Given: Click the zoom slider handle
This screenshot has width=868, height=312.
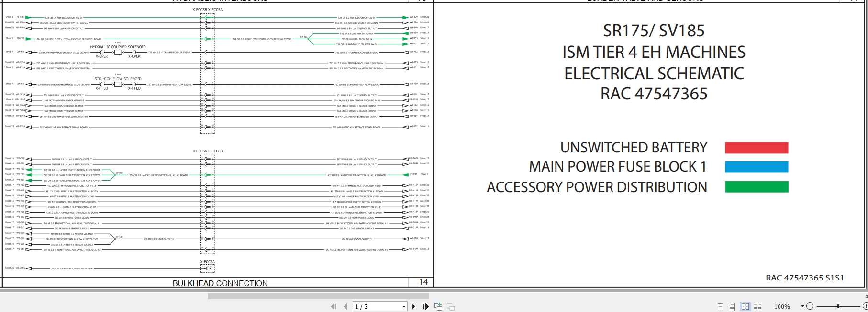Looking at the screenshot, I should (x=838, y=306).
